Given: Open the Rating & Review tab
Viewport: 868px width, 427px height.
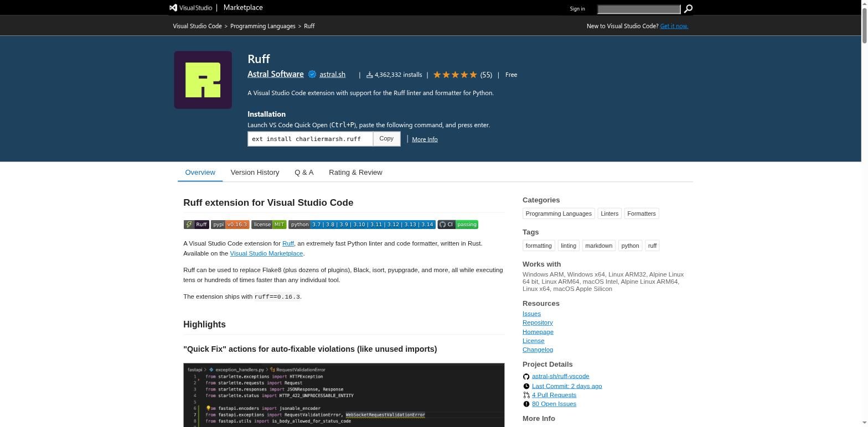Looking at the screenshot, I should pos(355,173).
